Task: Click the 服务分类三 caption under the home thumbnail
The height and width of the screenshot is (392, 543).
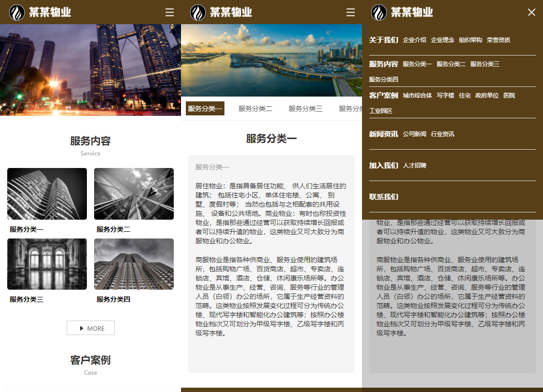Action: coord(27,299)
